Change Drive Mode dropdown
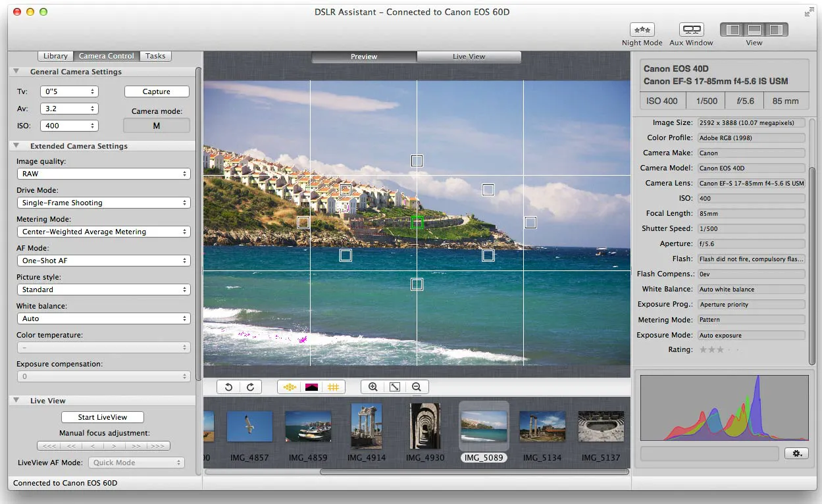 (103, 203)
